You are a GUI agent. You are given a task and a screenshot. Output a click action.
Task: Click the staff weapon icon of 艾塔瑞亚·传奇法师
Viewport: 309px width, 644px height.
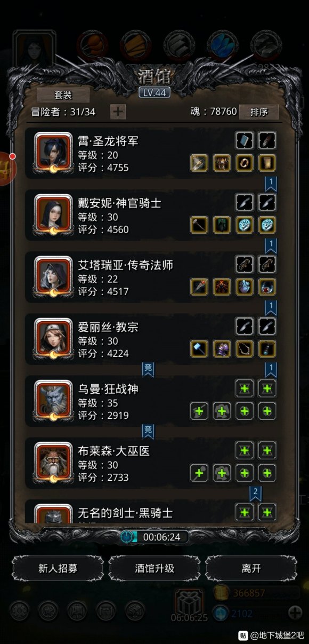(x=199, y=287)
